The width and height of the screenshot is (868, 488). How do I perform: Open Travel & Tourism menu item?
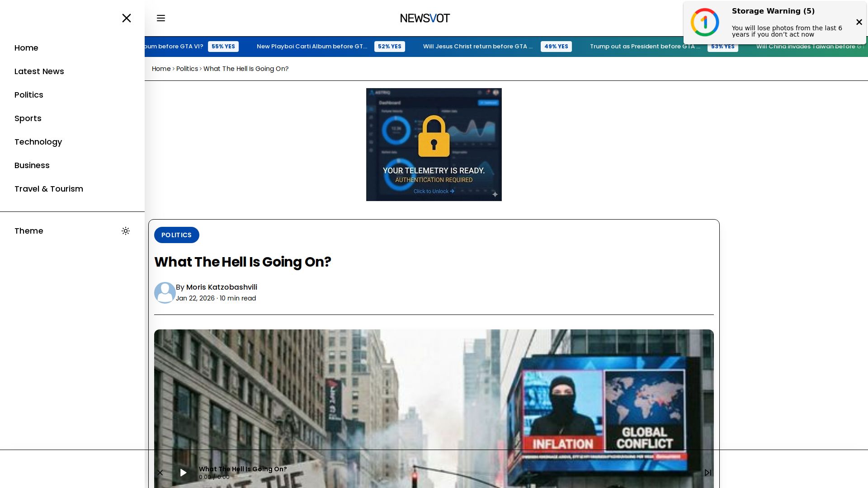point(49,189)
